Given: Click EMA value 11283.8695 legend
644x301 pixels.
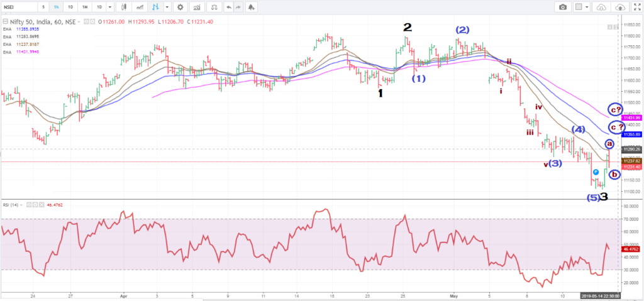Looking at the screenshot, I should tap(28, 36).
